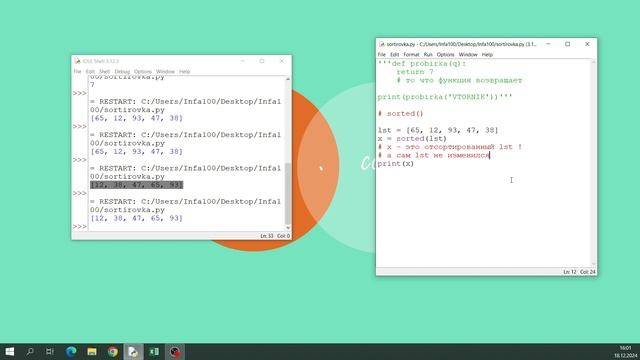Open Edit menu in sortirovka.py editor
Image resolution: width=640 pixels, height=360 pixels.
tap(394, 55)
